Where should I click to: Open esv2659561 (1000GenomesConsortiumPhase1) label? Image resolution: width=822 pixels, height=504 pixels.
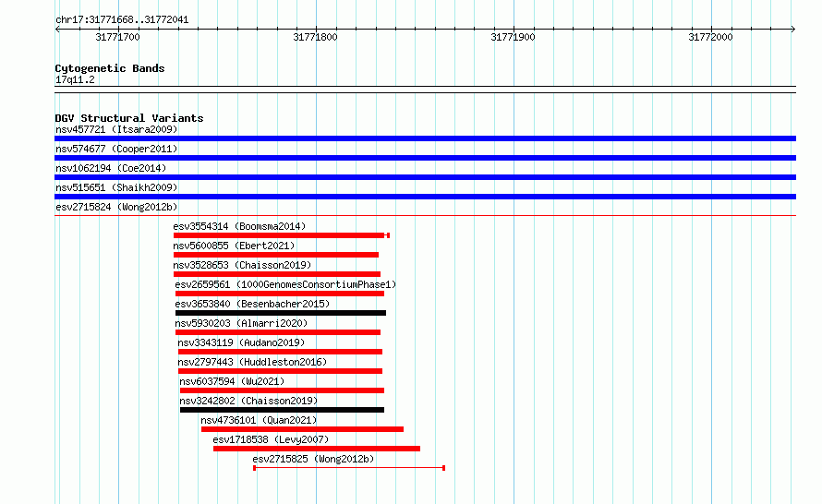(285, 284)
